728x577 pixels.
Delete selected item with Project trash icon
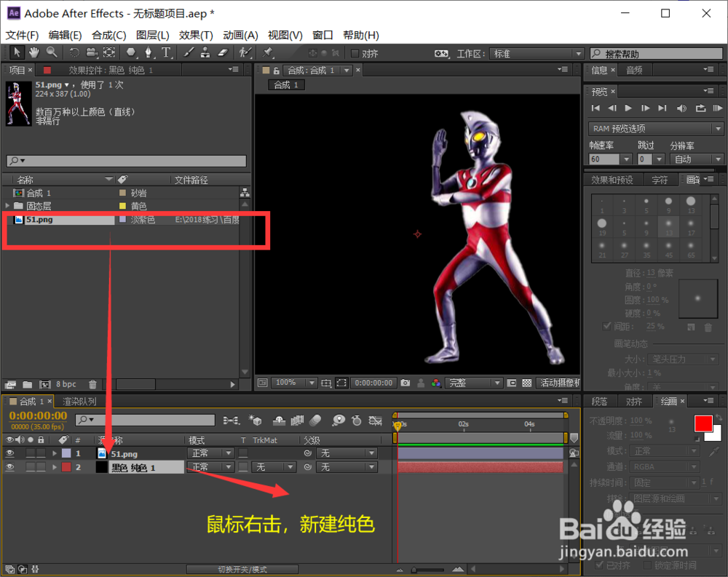[93, 384]
